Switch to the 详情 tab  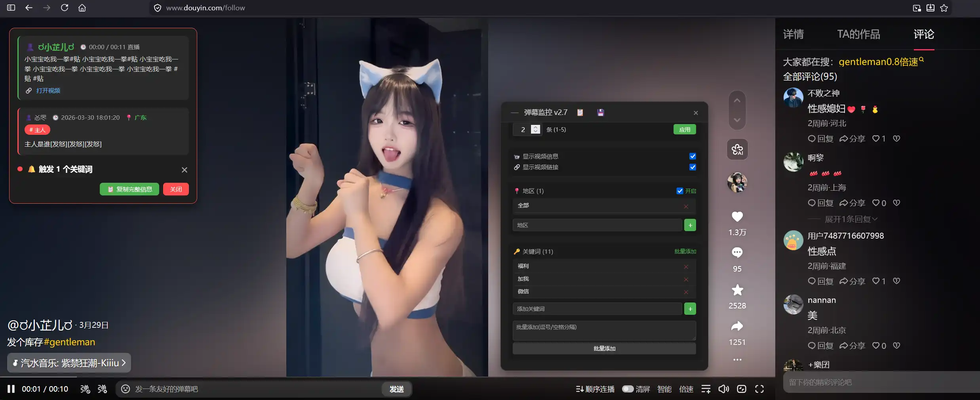(793, 34)
